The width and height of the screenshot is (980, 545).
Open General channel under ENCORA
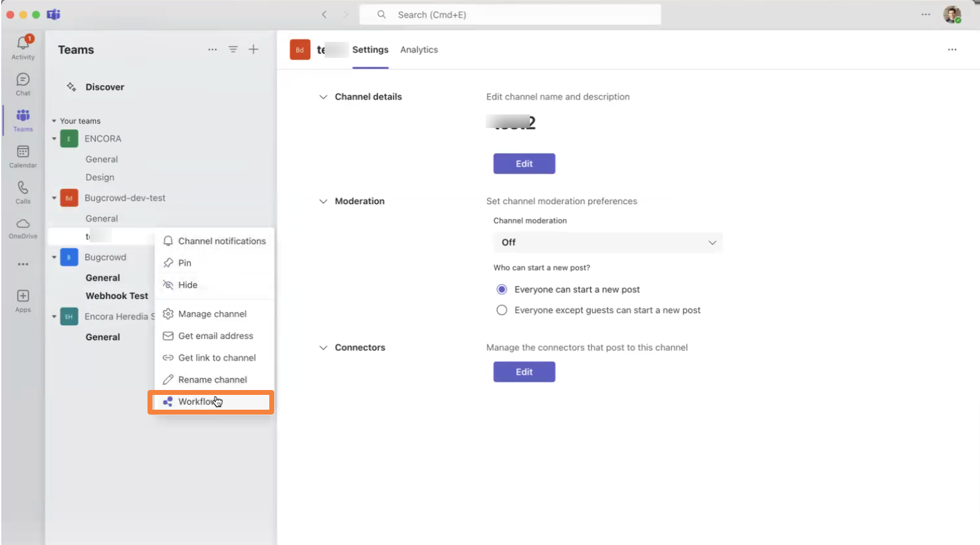point(101,159)
